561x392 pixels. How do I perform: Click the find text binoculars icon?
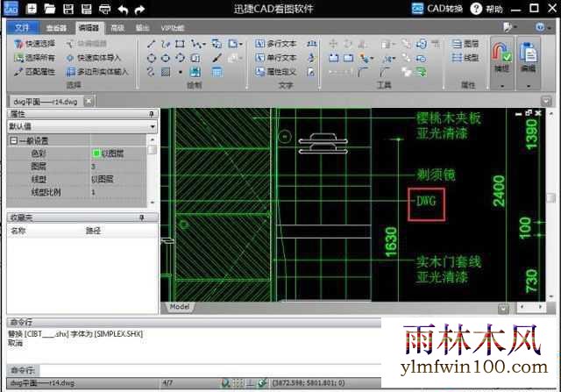[312, 44]
